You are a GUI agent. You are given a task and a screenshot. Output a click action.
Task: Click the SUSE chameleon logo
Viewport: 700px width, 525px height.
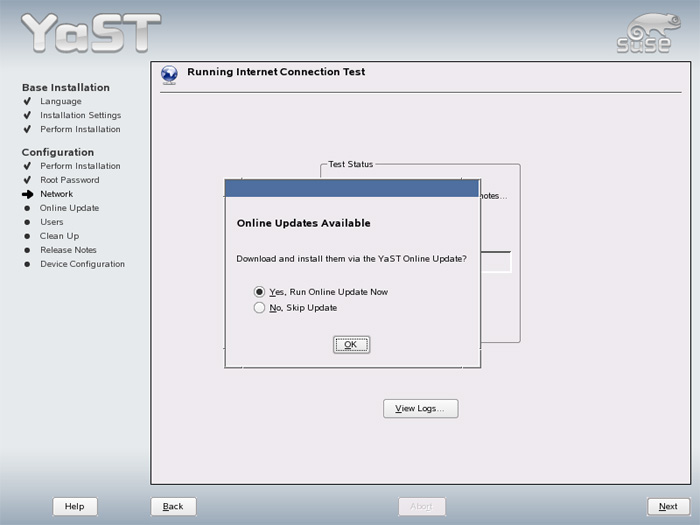[649, 33]
